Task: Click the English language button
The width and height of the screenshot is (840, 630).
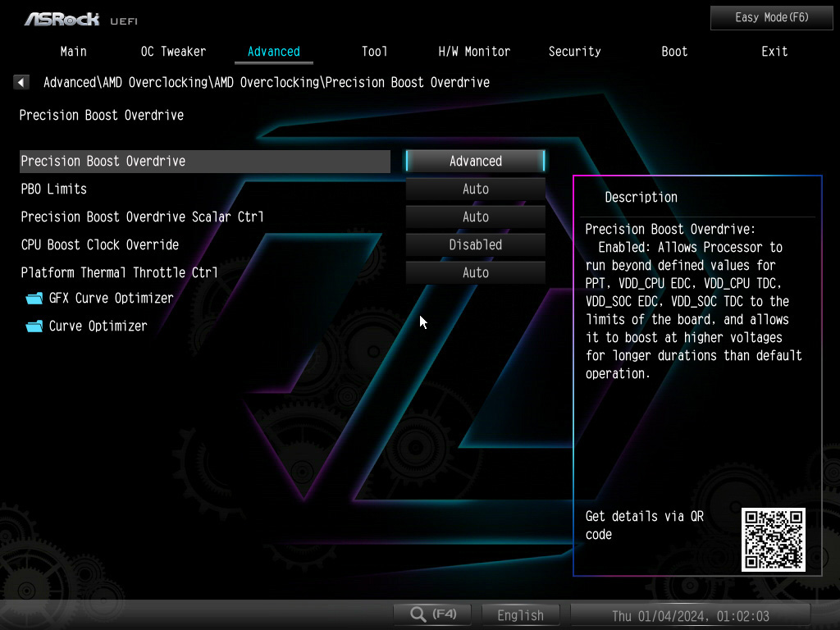Action: coord(520,615)
